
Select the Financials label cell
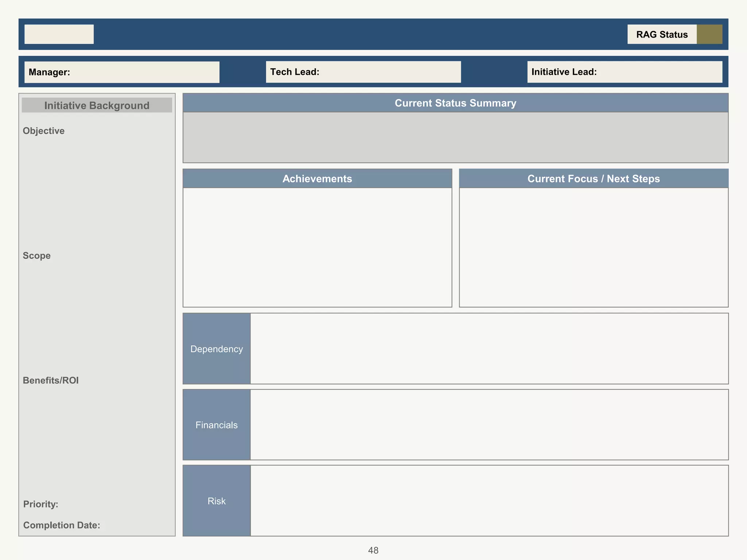217,425
